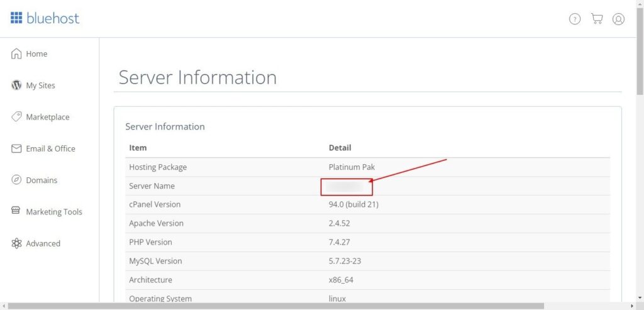Click the blurred Server Name value
Viewport: 644px width, 310px height.
[x=346, y=186]
